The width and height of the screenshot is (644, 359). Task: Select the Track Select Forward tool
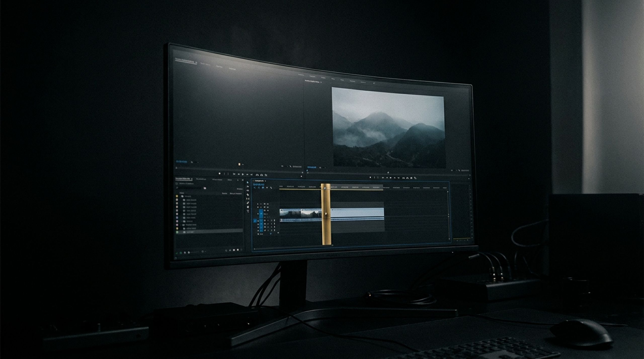pyautogui.click(x=248, y=186)
